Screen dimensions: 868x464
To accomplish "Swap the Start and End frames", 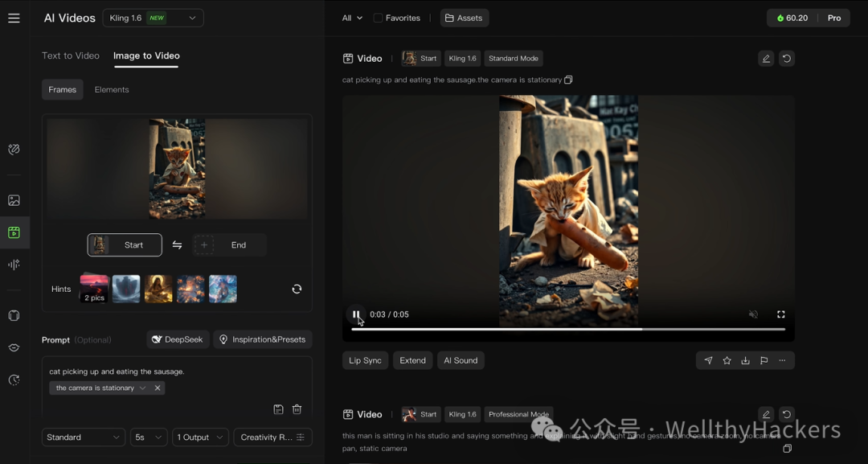I will click(x=177, y=244).
